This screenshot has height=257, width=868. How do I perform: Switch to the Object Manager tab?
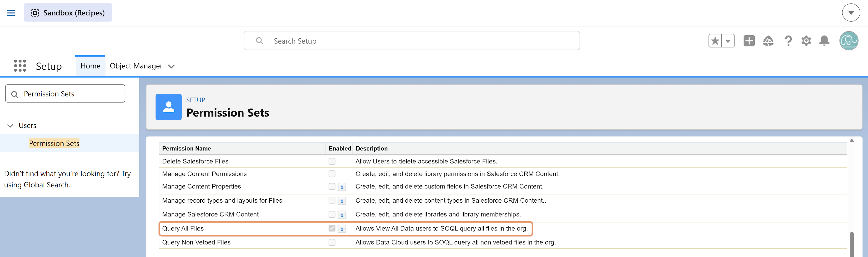136,66
